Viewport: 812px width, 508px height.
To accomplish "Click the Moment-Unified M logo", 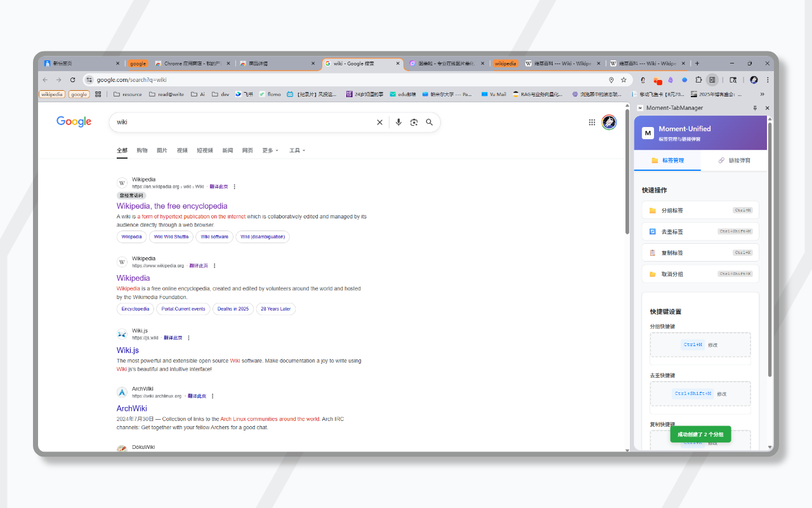I will pos(648,133).
